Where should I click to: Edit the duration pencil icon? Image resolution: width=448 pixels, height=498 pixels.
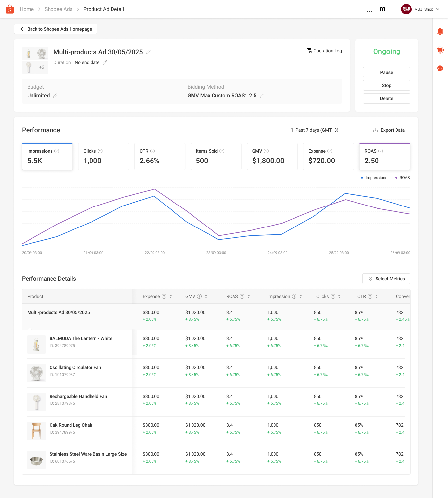[105, 62]
